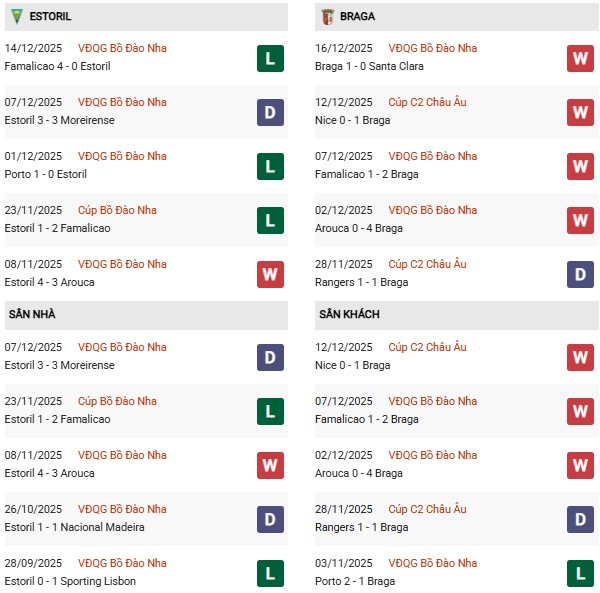
Task: Select L badge beside Porto 1 - 0 Estoril
Action: [x=270, y=166]
